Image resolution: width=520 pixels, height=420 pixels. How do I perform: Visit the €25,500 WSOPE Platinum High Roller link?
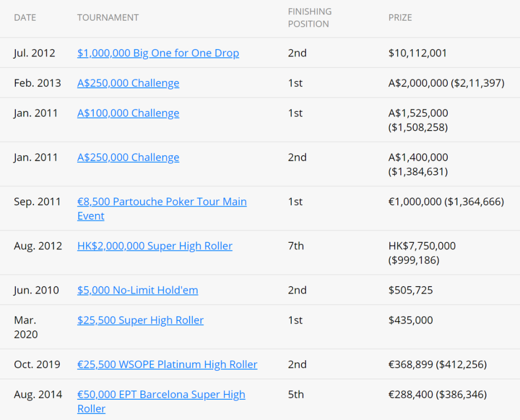(x=167, y=364)
